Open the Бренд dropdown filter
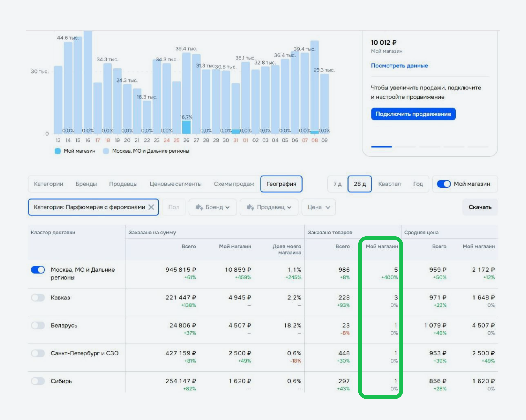 212,207
